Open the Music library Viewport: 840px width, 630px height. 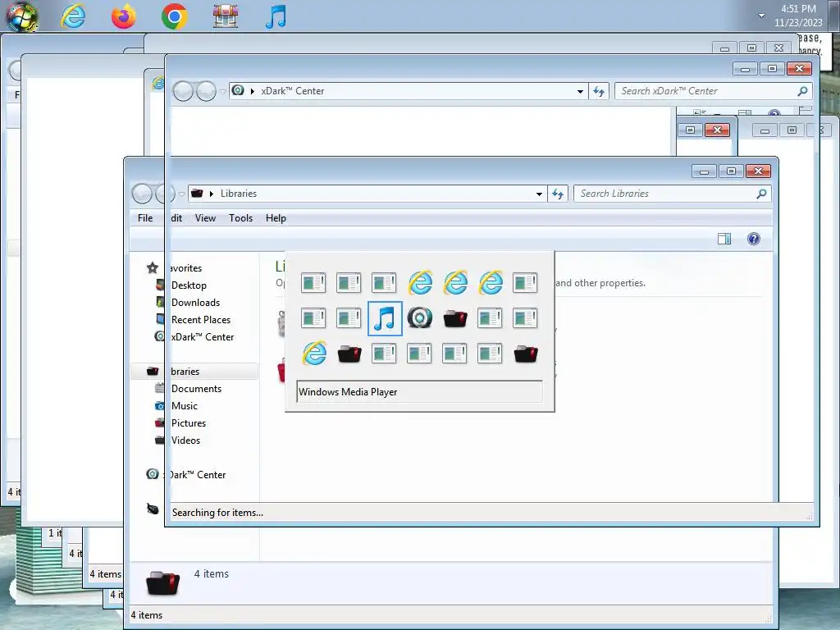coord(185,406)
